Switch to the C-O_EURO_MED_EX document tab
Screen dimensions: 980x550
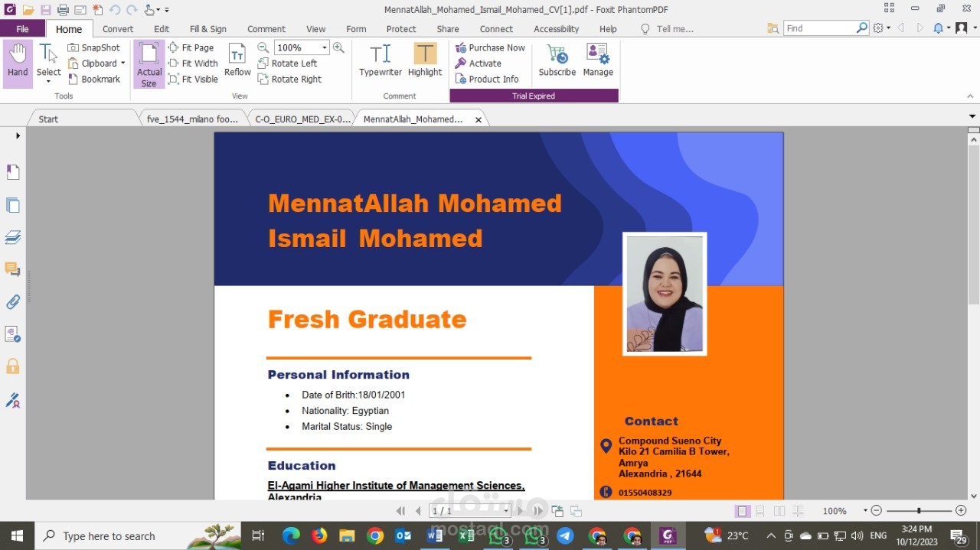(x=302, y=119)
